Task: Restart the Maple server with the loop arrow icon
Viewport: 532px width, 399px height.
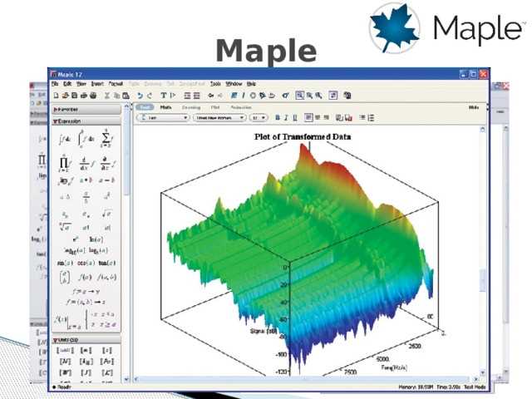Action: point(272,96)
